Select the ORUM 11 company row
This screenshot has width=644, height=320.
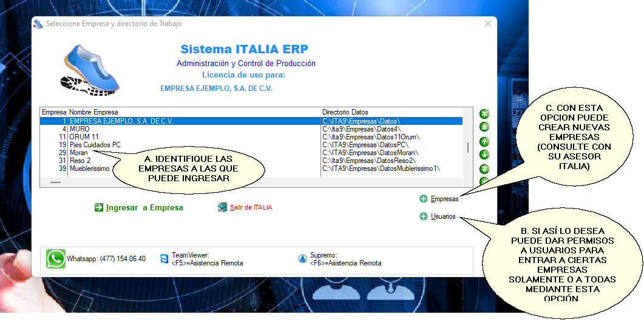coord(251,136)
